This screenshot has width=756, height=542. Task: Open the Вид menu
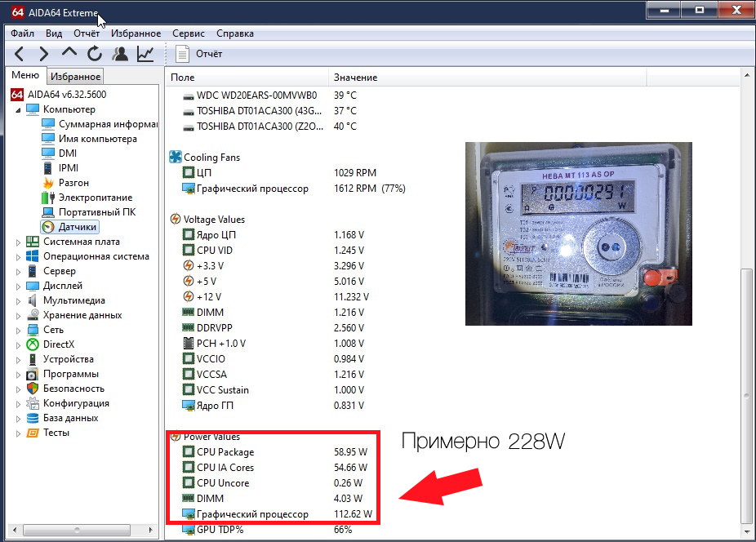tap(54, 33)
